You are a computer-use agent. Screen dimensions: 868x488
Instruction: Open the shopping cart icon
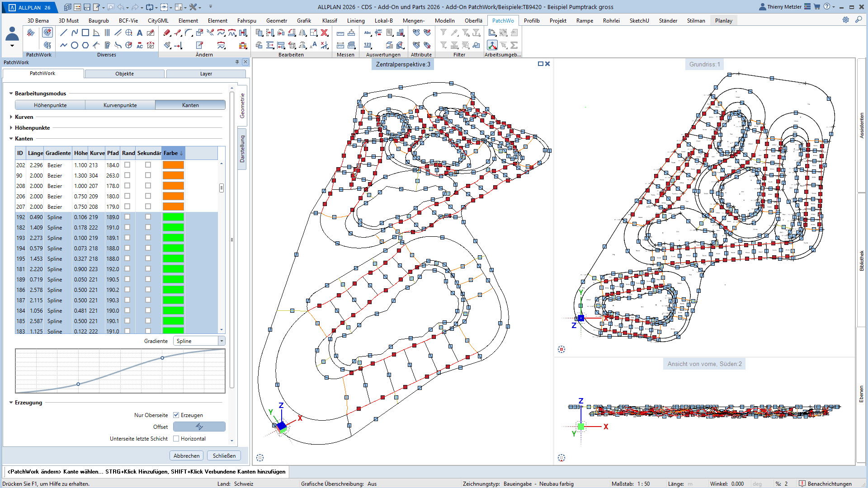[817, 7]
